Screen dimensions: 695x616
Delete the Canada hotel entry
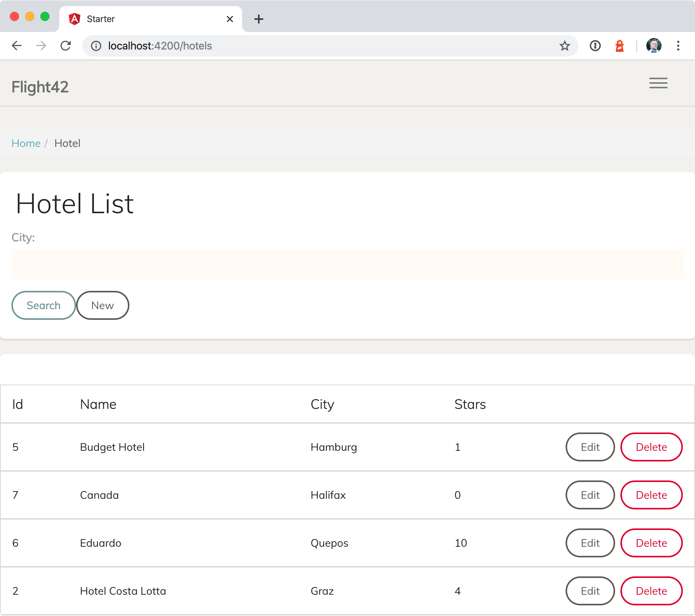(651, 495)
